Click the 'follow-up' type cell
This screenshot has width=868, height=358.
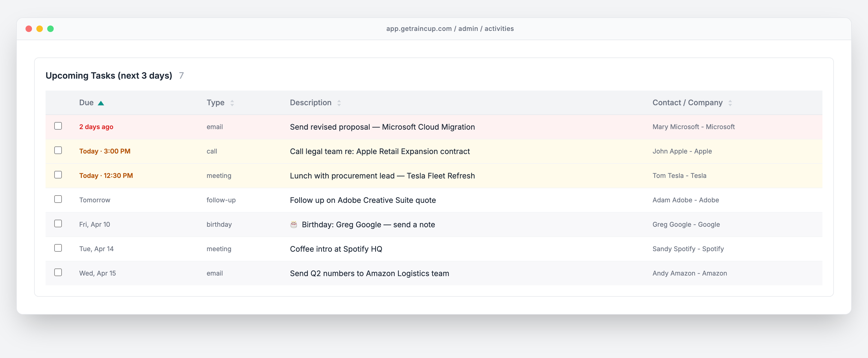(221, 200)
